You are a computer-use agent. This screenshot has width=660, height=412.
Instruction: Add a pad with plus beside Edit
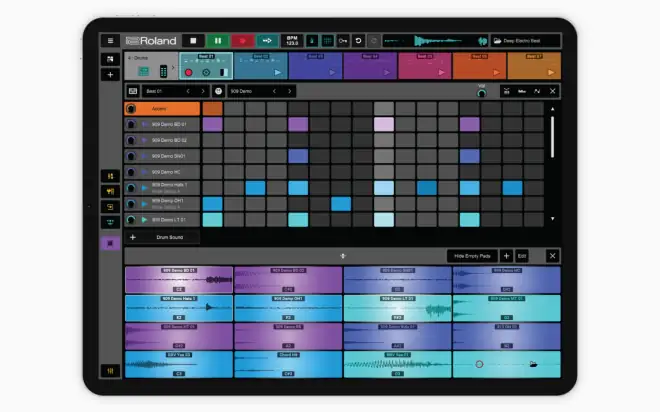point(506,256)
